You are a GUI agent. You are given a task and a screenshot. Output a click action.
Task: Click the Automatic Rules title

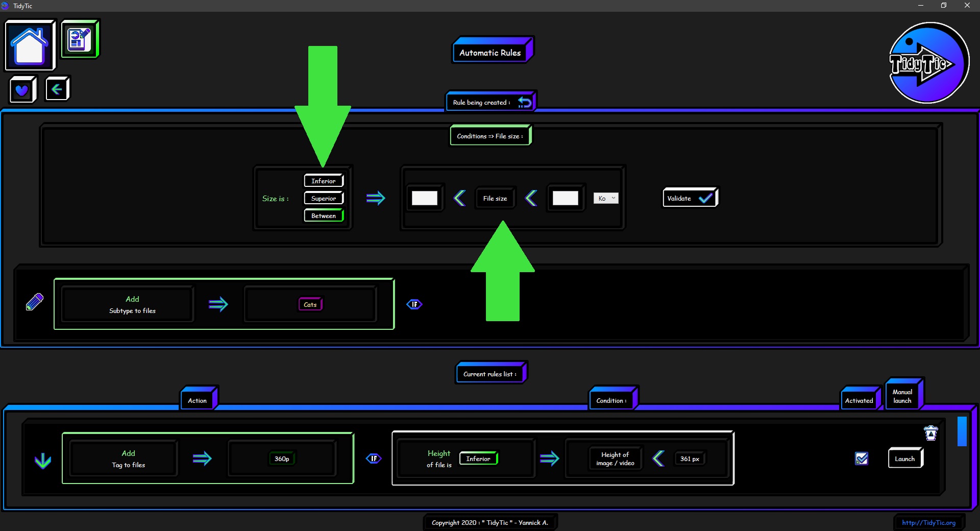[492, 51]
